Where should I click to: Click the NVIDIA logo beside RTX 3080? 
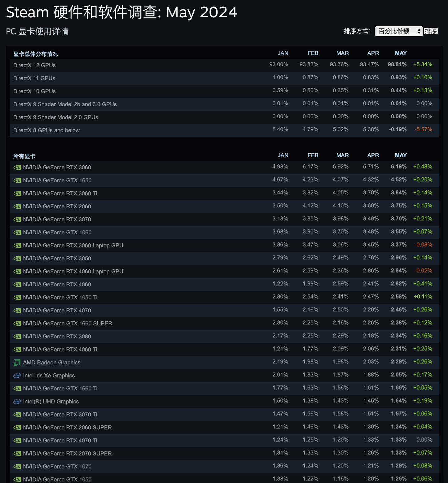(17, 336)
